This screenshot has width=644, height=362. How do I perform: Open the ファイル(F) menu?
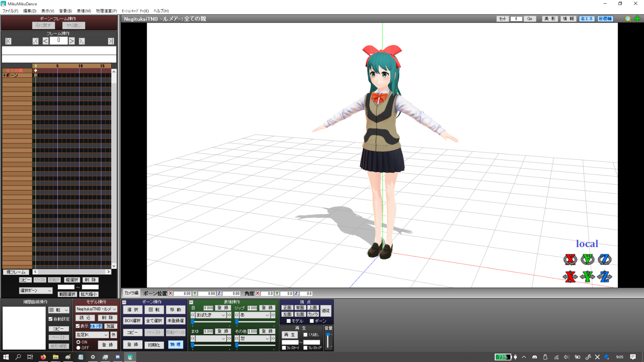[10, 11]
